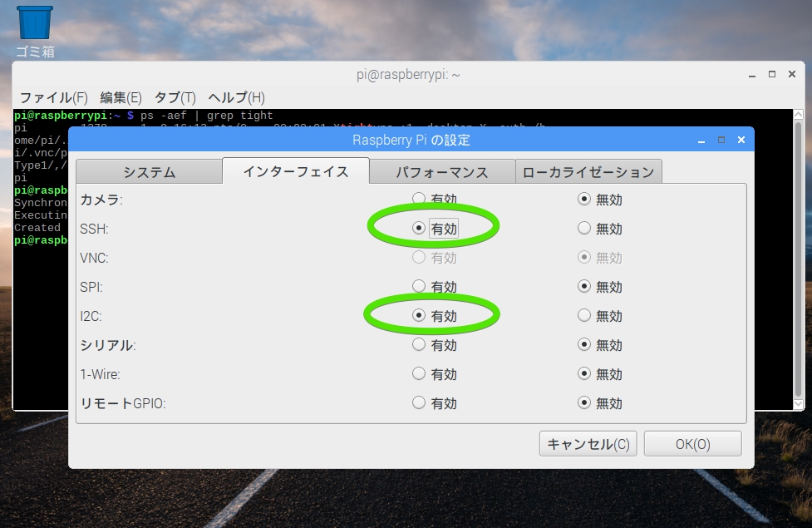The image size is (812, 528).
Task: Select the インターフェイス tab
Action: tap(296, 171)
